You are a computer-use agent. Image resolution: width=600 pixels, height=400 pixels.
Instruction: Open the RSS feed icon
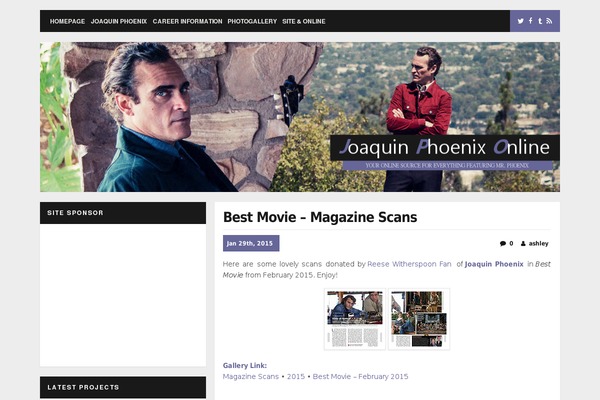pos(549,21)
